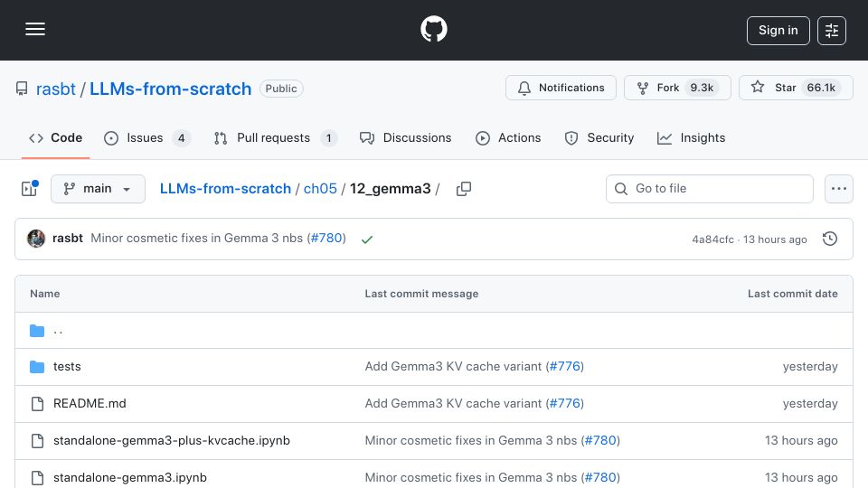The image size is (868, 488).
Task: Open standalone-gemma3.ipynb file
Action: tap(130, 477)
